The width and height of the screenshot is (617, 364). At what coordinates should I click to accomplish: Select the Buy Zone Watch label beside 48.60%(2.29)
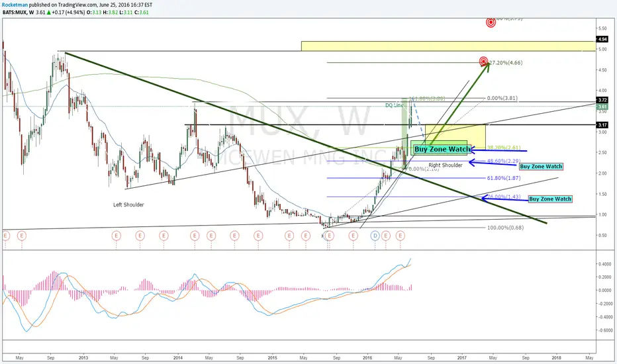[x=541, y=167]
